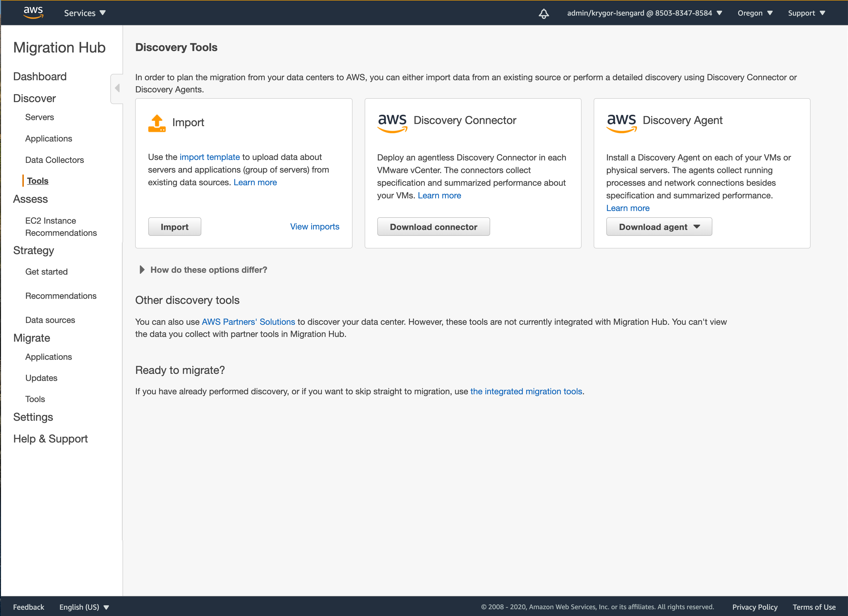
Task: Select Tools under Discover
Action: [x=38, y=181]
